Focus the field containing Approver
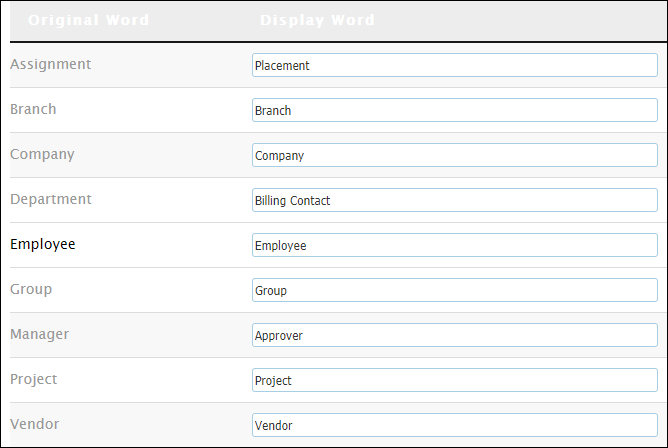Image resolution: width=668 pixels, height=448 pixels. [x=454, y=335]
